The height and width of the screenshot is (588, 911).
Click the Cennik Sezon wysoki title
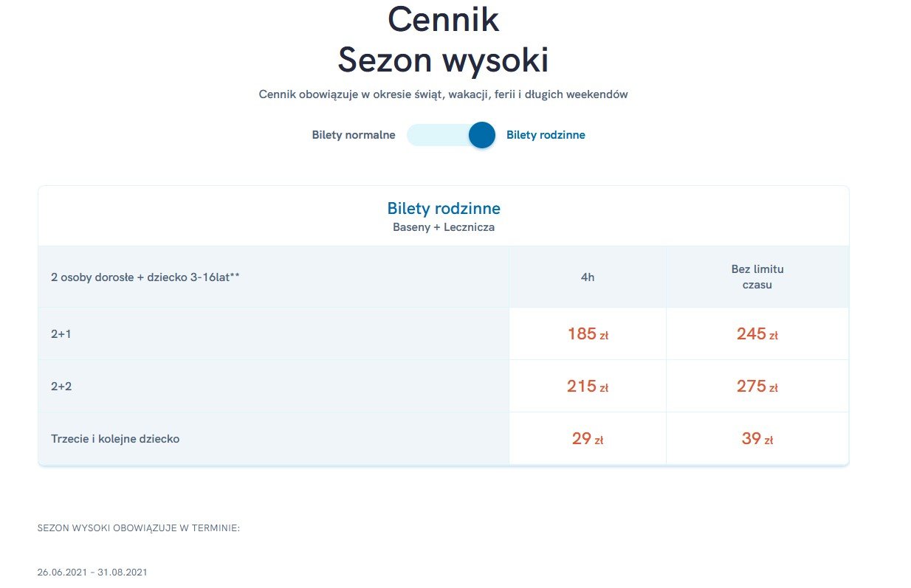444,40
